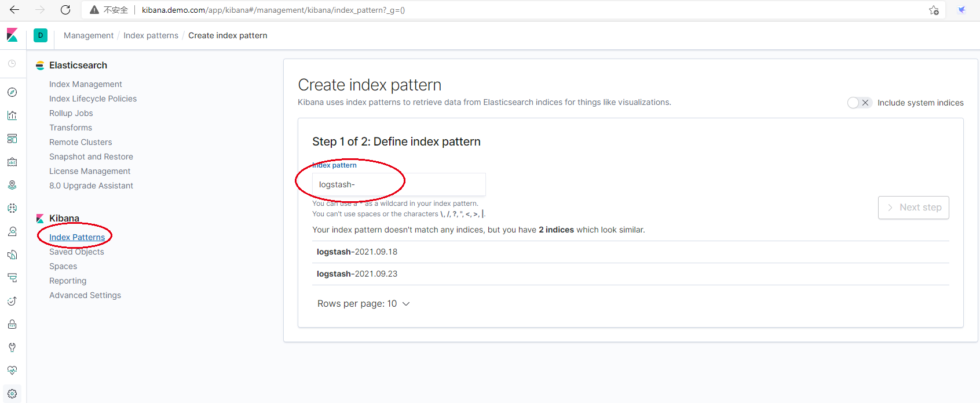Image resolution: width=980 pixels, height=403 pixels.
Task: Open the Maps app icon
Action: [x=12, y=185]
